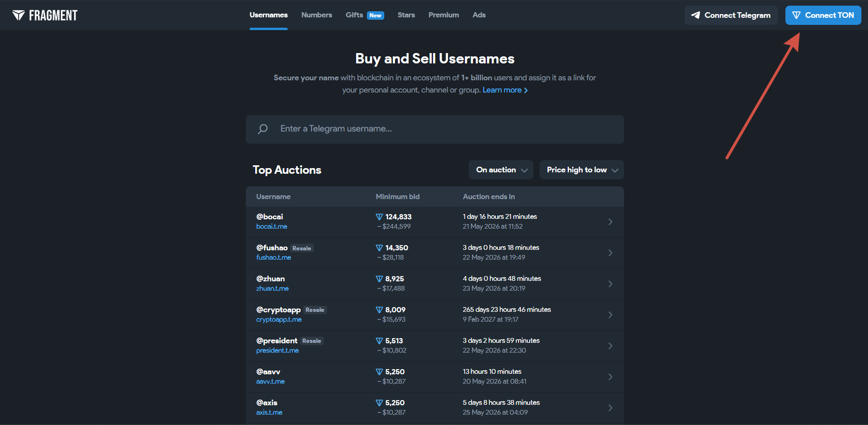Click the TON icon beside 5,513
868x425 pixels.
379,341
